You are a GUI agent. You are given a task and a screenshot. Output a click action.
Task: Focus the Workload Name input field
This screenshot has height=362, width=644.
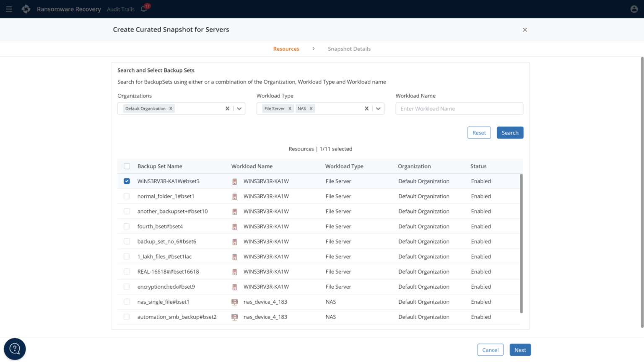(459, 109)
